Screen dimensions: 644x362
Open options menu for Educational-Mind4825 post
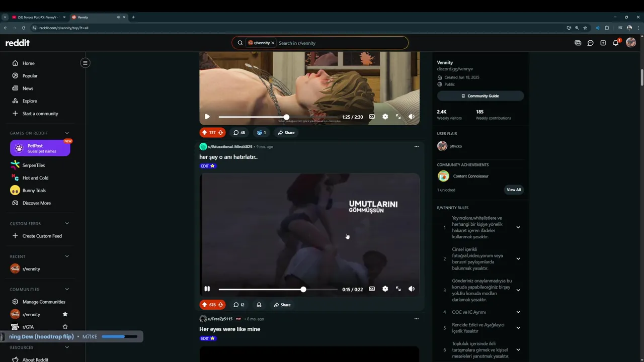(416, 147)
